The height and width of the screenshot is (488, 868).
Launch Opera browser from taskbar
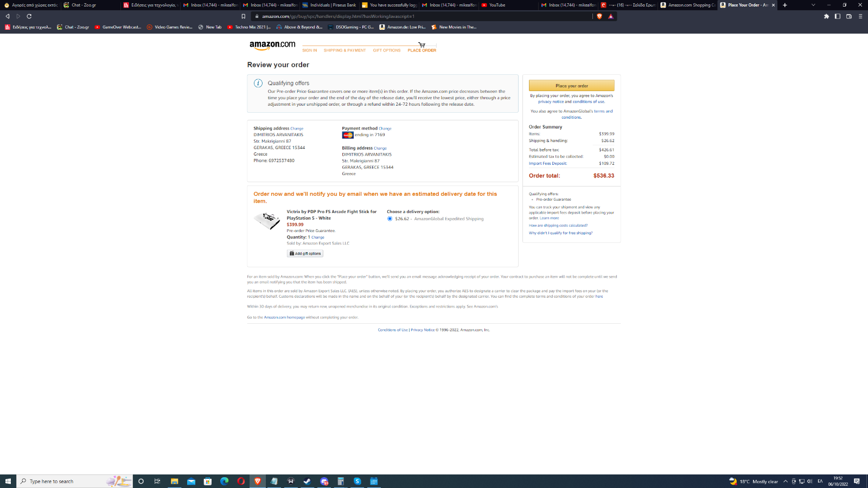point(241,481)
